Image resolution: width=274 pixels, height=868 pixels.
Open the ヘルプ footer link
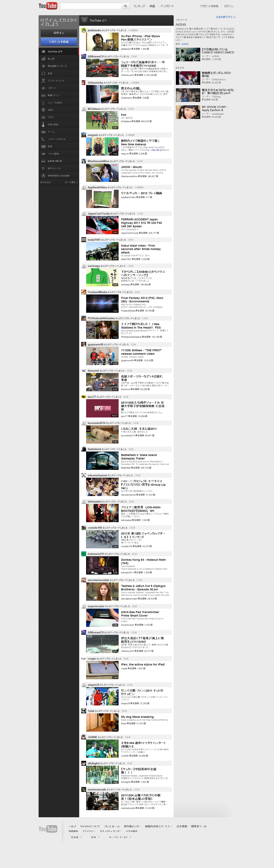(72, 826)
